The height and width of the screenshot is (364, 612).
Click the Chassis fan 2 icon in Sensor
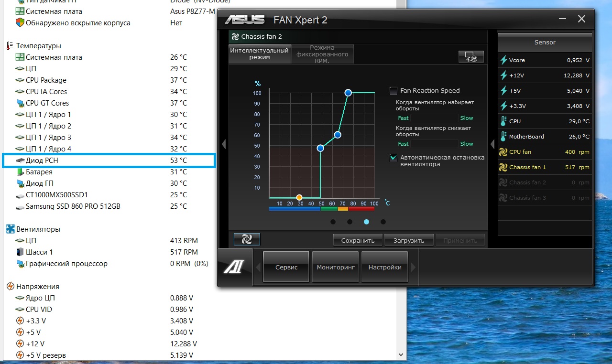[x=503, y=182]
